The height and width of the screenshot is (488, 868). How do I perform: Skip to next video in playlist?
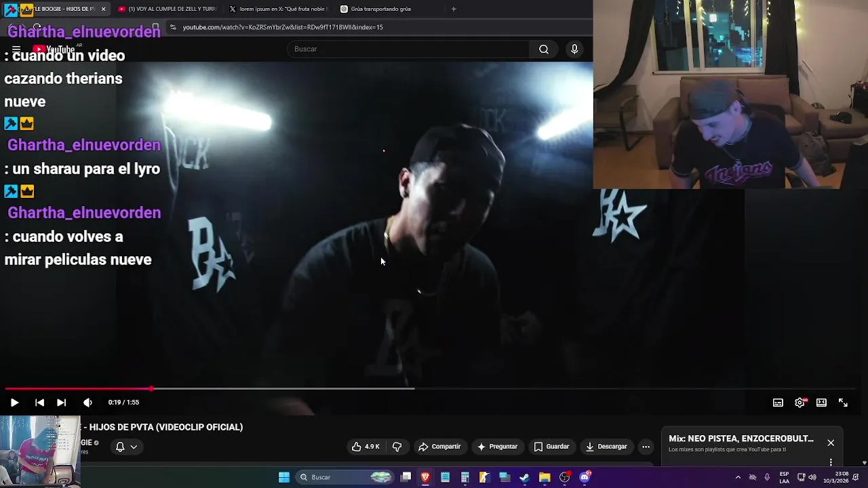[61, 403]
